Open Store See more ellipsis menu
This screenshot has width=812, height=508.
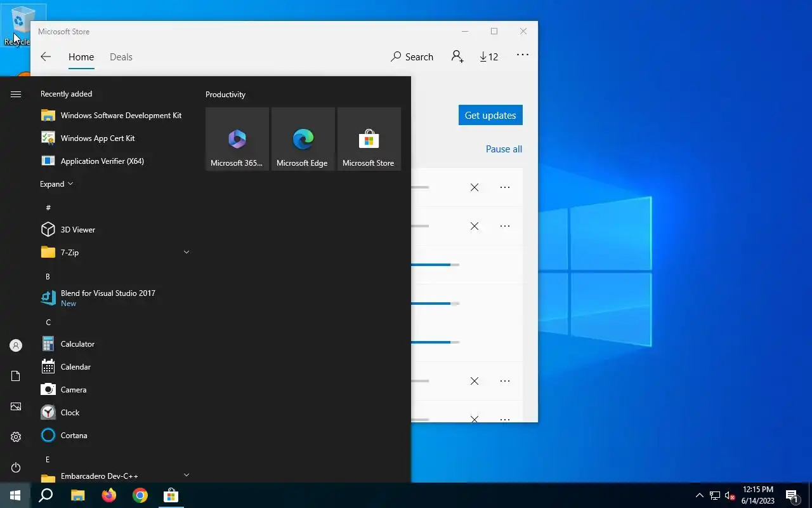(x=523, y=55)
